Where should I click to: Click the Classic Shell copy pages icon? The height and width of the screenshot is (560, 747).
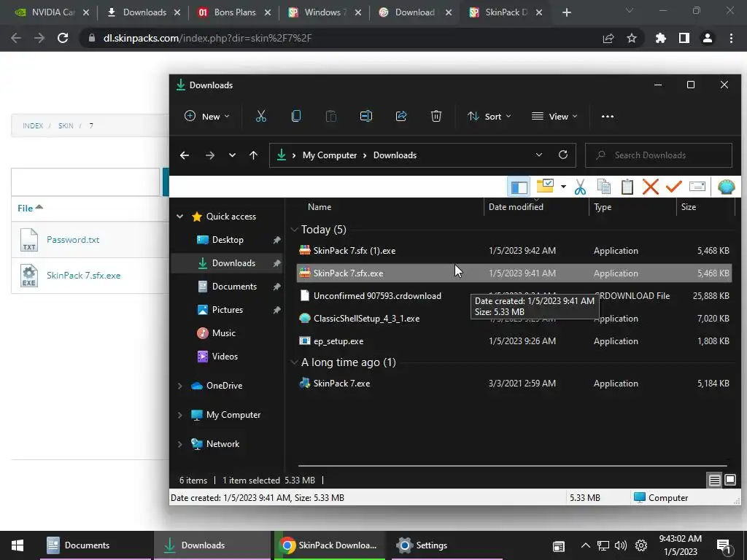point(603,187)
